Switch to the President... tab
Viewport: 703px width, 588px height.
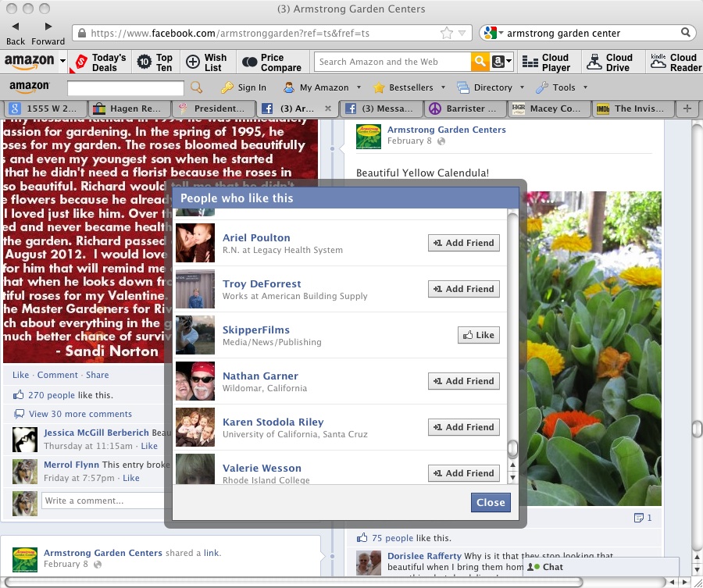tap(214, 109)
